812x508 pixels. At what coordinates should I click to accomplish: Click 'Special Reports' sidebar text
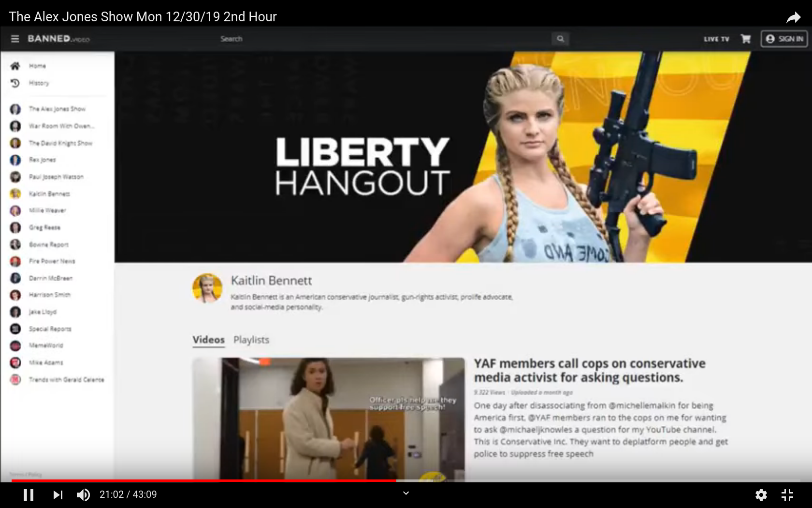[x=50, y=329]
